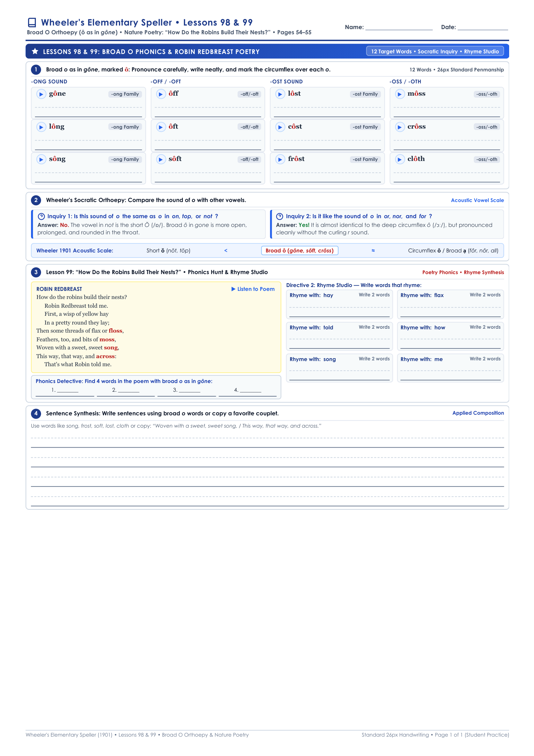Click the star icon in the lessons banner
534x756 pixels.
click(35, 51)
